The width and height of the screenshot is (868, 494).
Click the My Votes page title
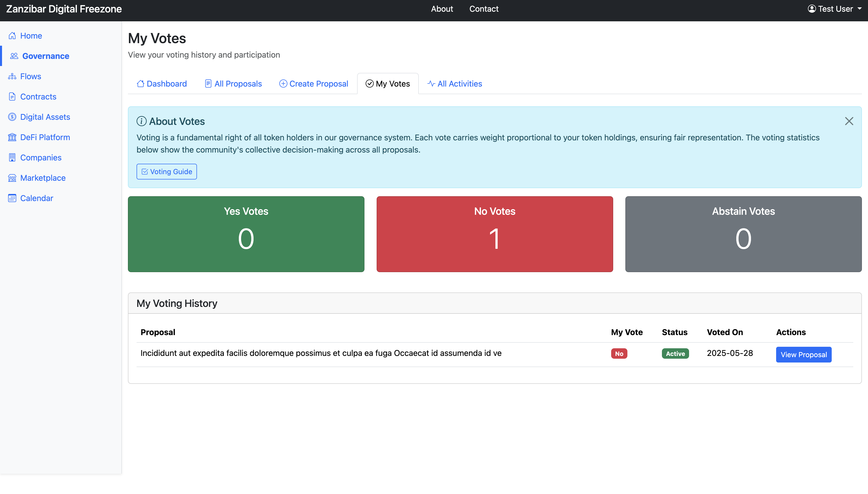coord(157,38)
